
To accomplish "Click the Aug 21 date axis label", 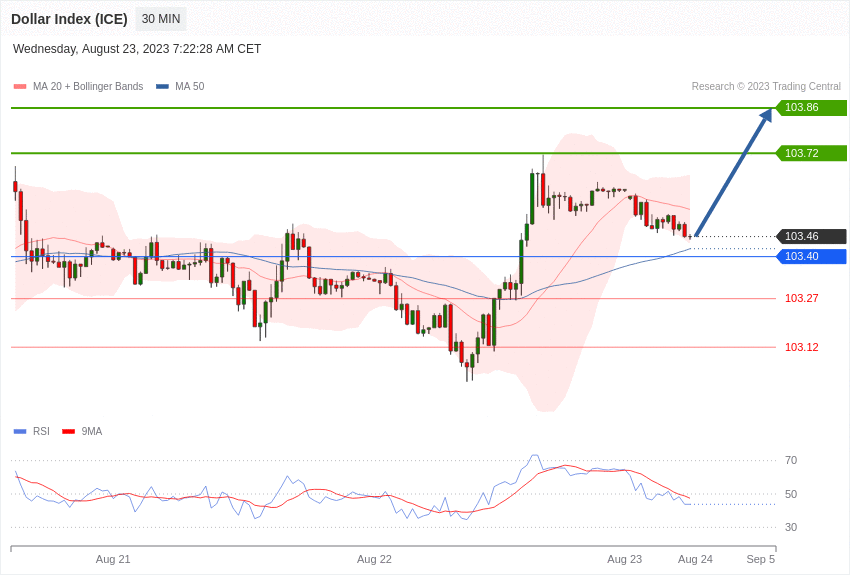I will 113,559.
